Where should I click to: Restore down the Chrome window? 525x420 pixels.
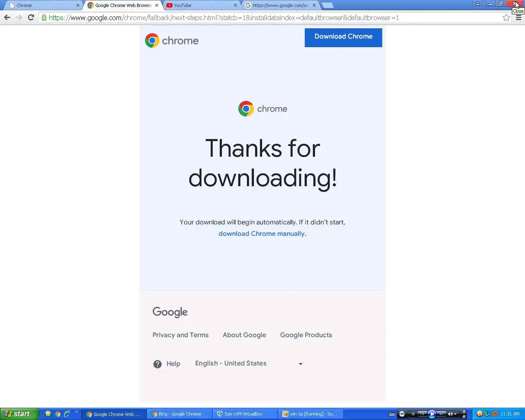(500, 4)
